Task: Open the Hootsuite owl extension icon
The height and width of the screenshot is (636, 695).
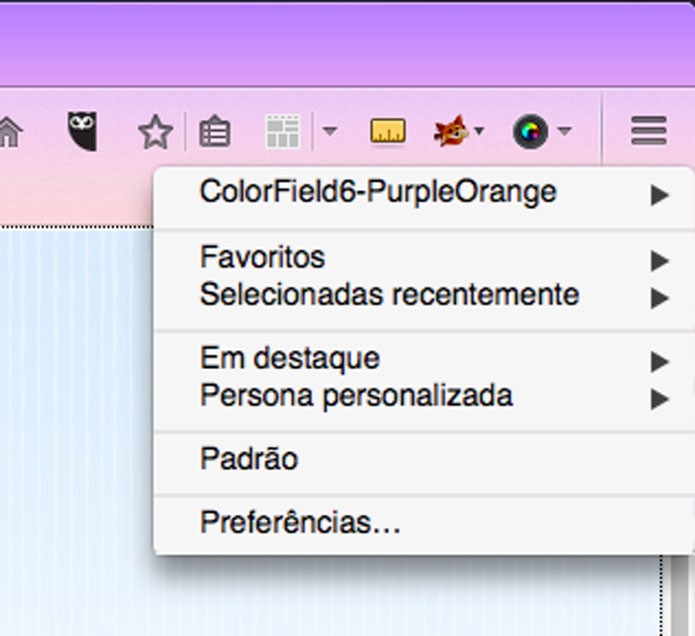Action: [82, 131]
